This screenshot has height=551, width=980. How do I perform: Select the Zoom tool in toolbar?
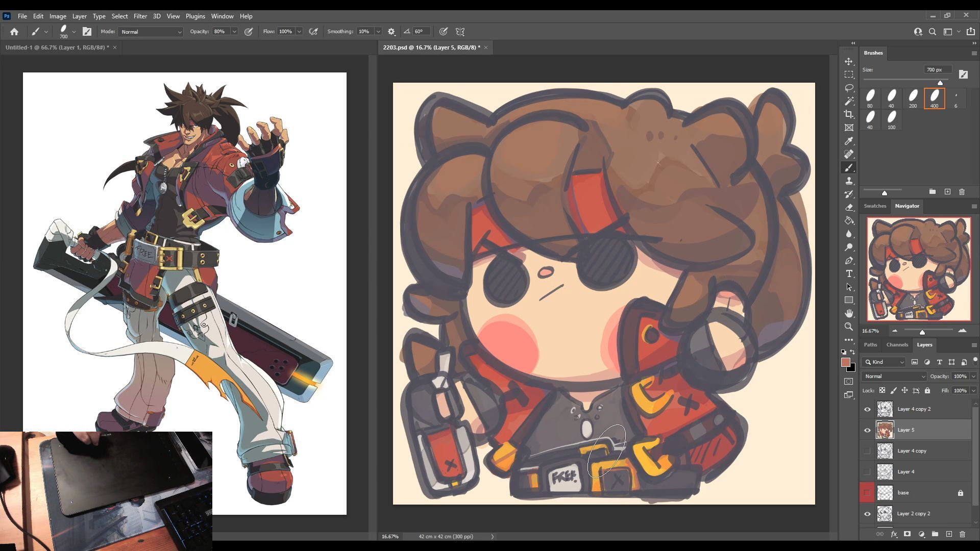point(849,327)
